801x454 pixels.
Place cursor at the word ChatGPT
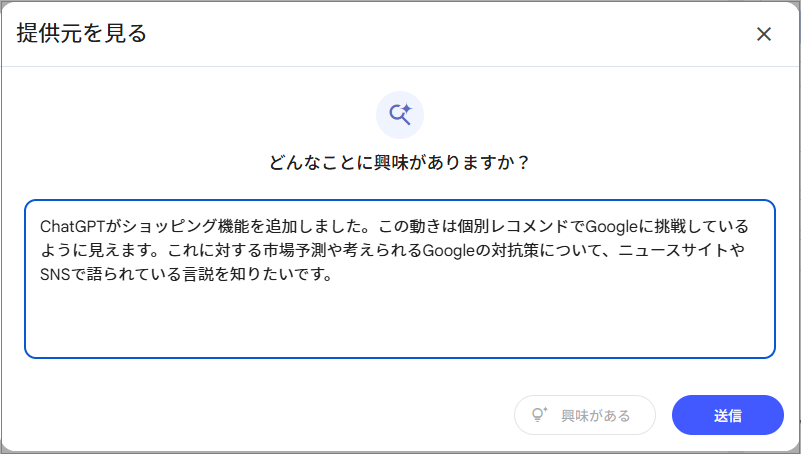[x=73, y=226]
